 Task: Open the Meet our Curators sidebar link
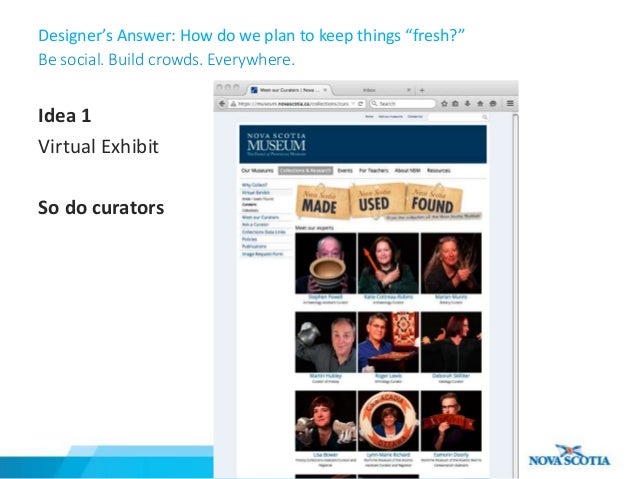260,218
